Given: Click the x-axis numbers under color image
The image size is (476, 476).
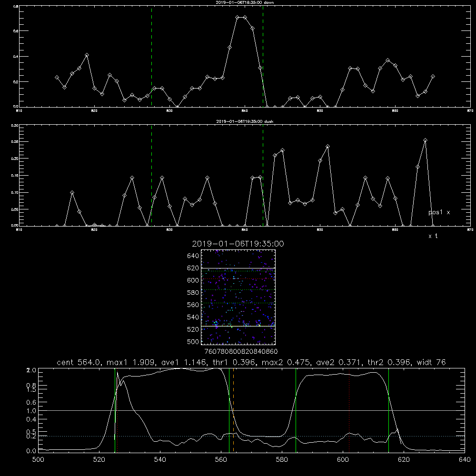Looking at the screenshot, I should [241, 352].
